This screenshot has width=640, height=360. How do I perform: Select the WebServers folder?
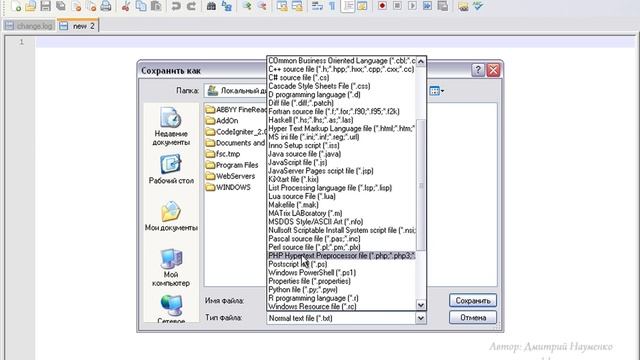[x=230, y=176]
